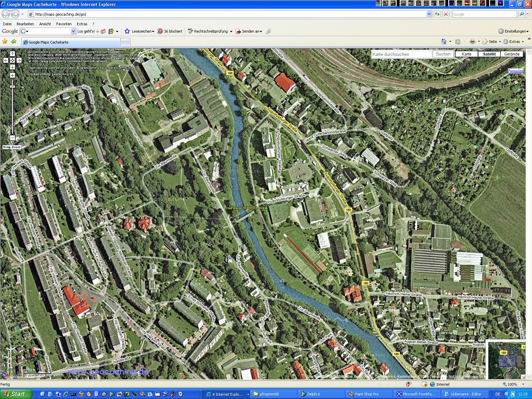Open the Datei menu
The image size is (532, 399).
pos(7,24)
